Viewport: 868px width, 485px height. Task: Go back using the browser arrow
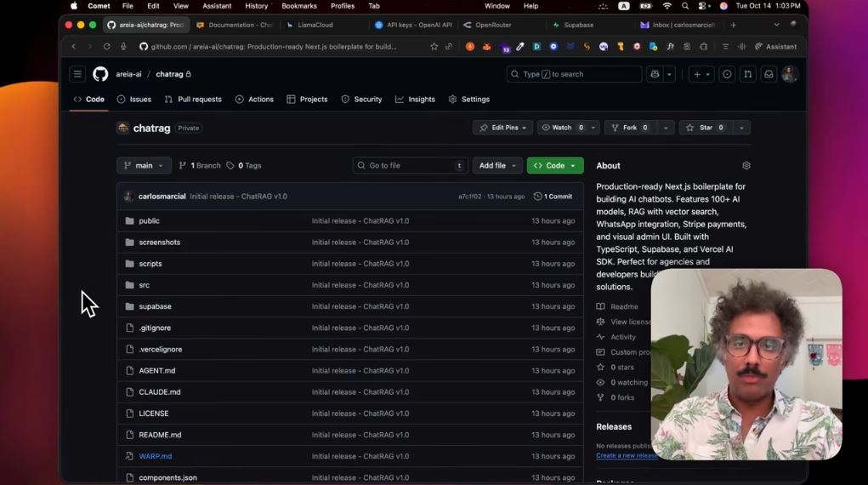(x=74, y=47)
